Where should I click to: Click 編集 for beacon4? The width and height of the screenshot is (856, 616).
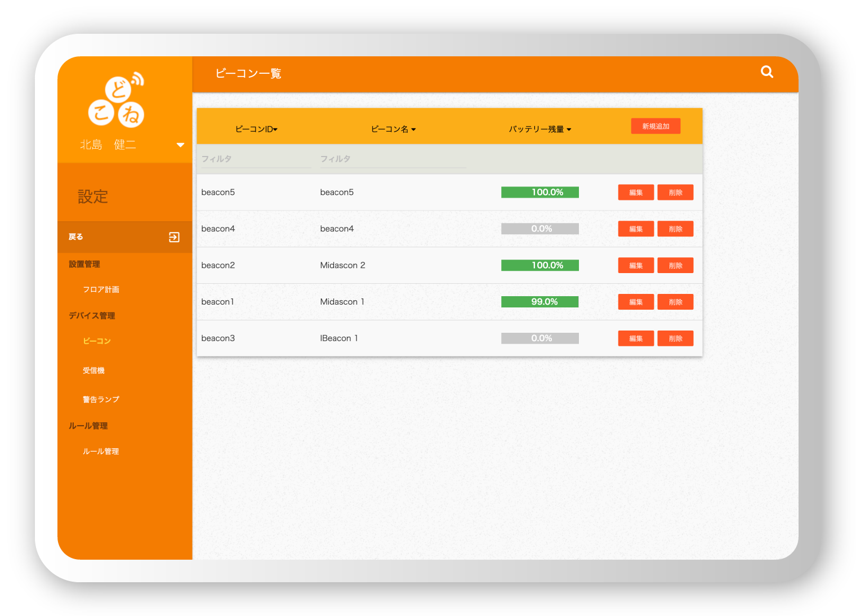(636, 229)
